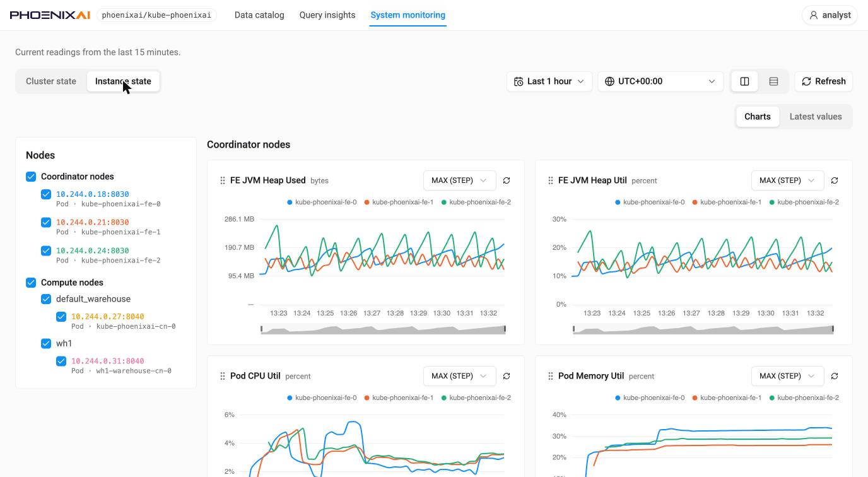Switch to Latest values view
Viewport: 868px width, 477px height.
tap(816, 117)
